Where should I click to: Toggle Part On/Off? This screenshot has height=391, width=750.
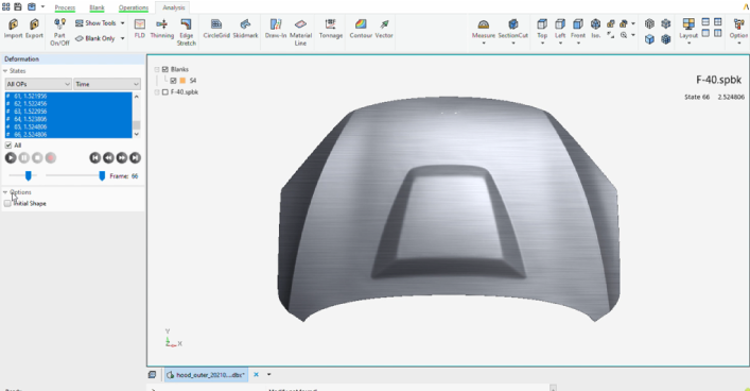coord(60,32)
